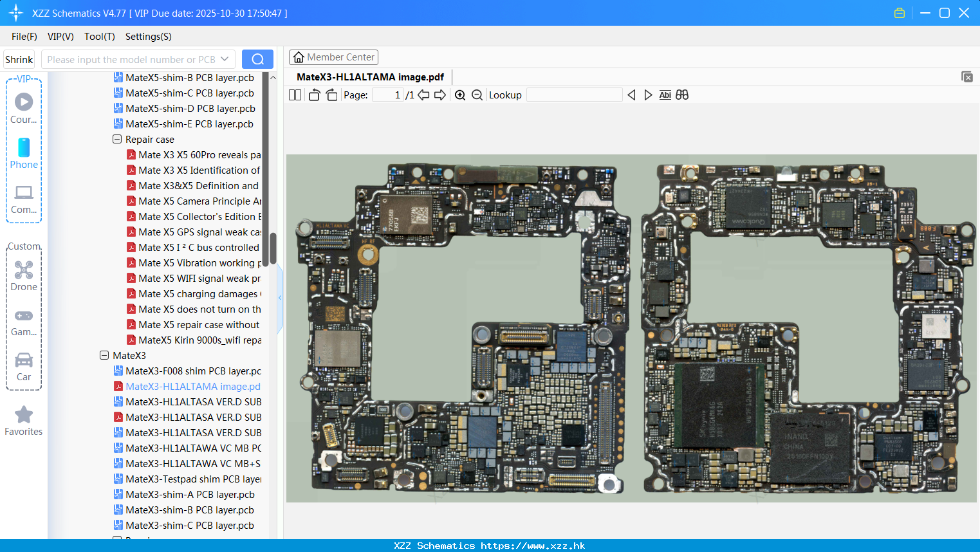Open Mate X5 Camera Principle document
This screenshot has height=552, width=980.
tap(194, 201)
